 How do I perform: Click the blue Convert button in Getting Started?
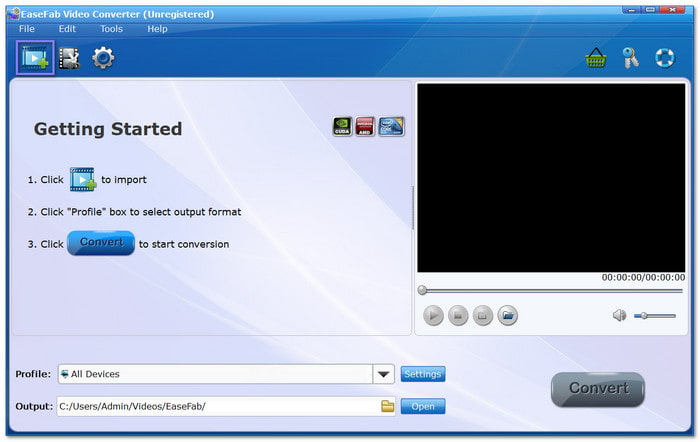101,243
